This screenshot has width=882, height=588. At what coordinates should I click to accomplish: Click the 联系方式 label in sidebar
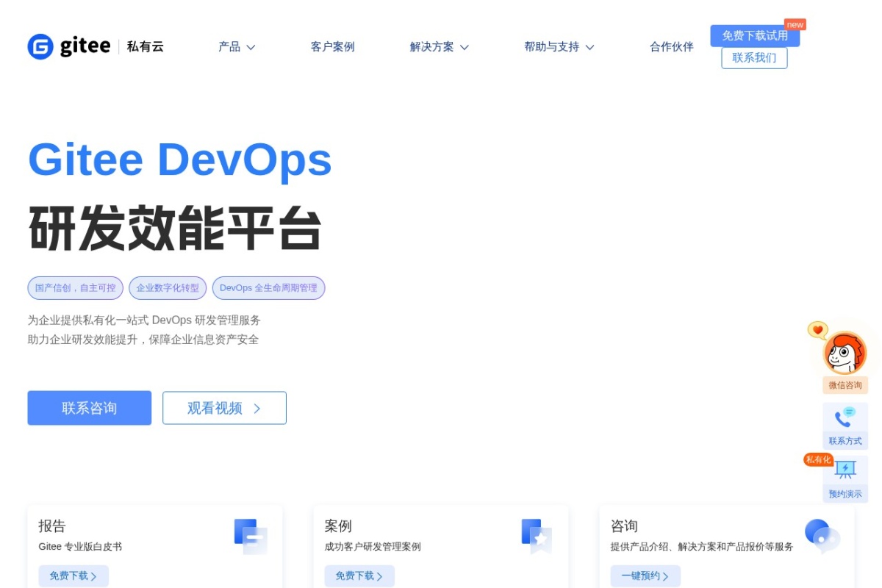point(845,441)
